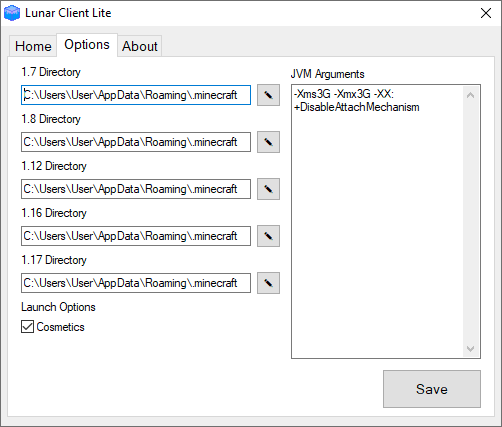Image resolution: width=502 pixels, height=427 pixels.
Task: Click the 1.8 Directory label
Action: (51, 119)
